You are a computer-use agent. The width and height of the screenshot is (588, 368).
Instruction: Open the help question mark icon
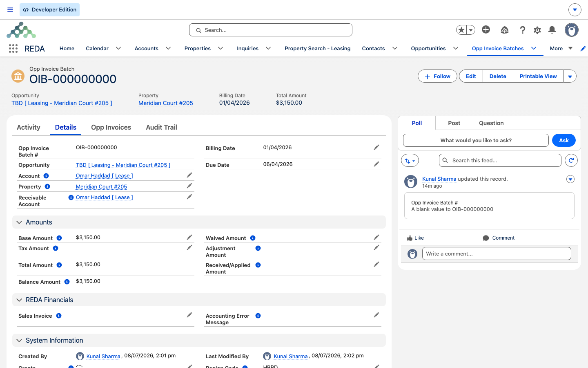(522, 30)
